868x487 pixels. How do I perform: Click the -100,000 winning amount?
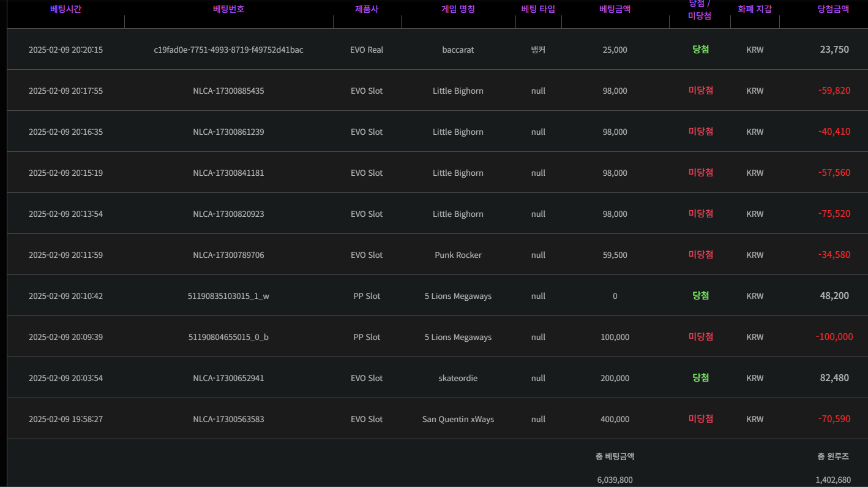834,337
